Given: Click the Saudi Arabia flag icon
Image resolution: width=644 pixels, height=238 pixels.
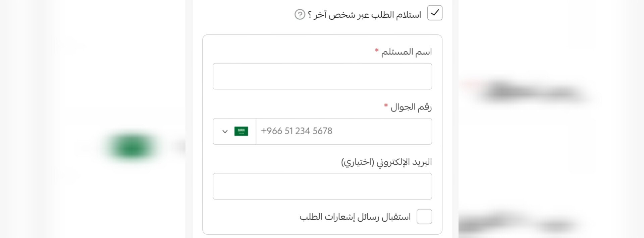Looking at the screenshot, I should 241,131.
